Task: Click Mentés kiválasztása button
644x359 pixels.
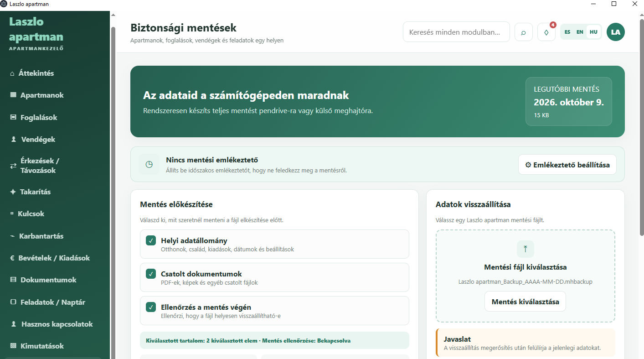Action: point(525,302)
